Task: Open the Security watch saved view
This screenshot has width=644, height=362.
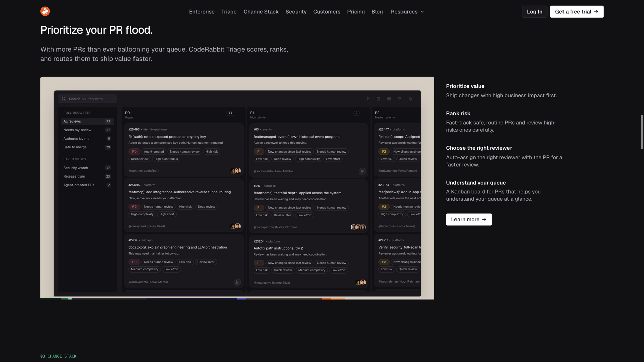Action: tap(87, 168)
